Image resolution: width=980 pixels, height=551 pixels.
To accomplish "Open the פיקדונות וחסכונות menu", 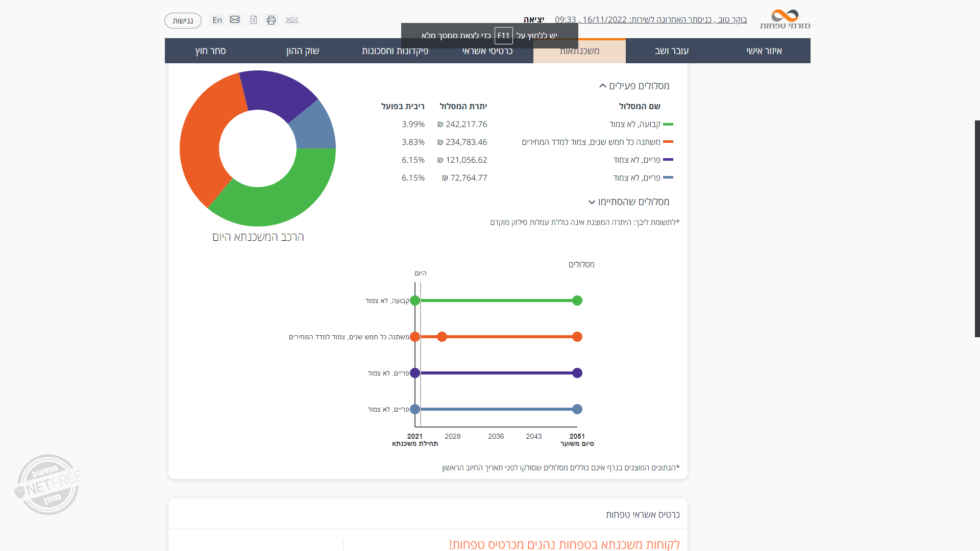I will [x=395, y=51].
